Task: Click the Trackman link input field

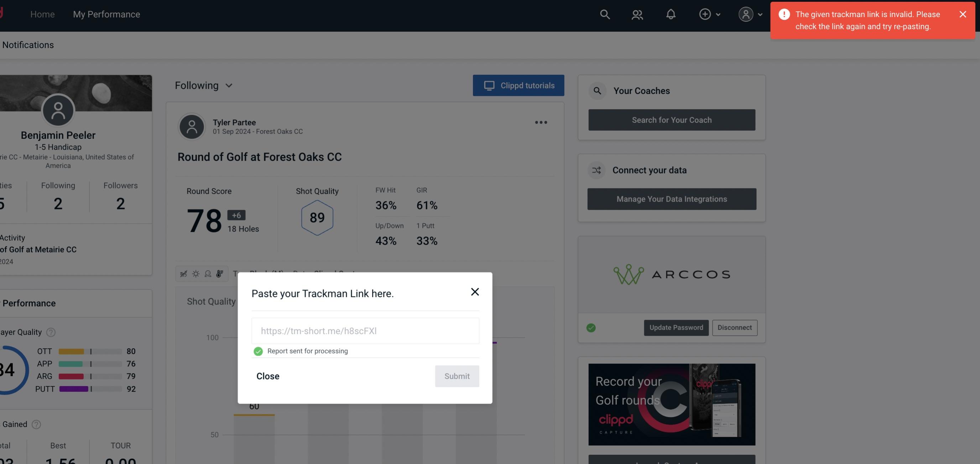Action: (366, 330)
